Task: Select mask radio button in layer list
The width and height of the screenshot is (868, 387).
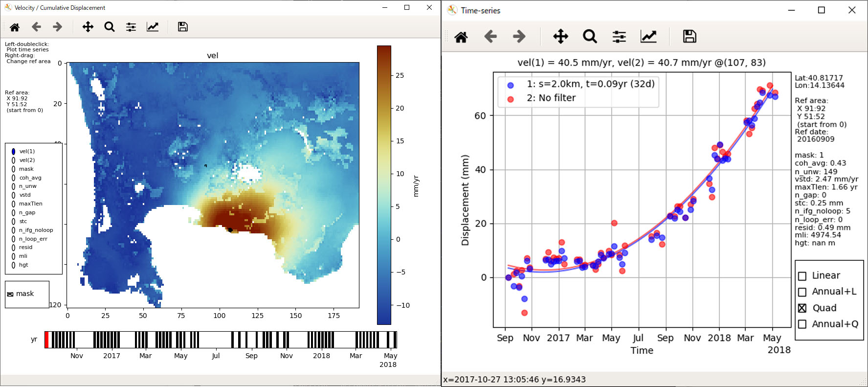Action: [13, 169]
